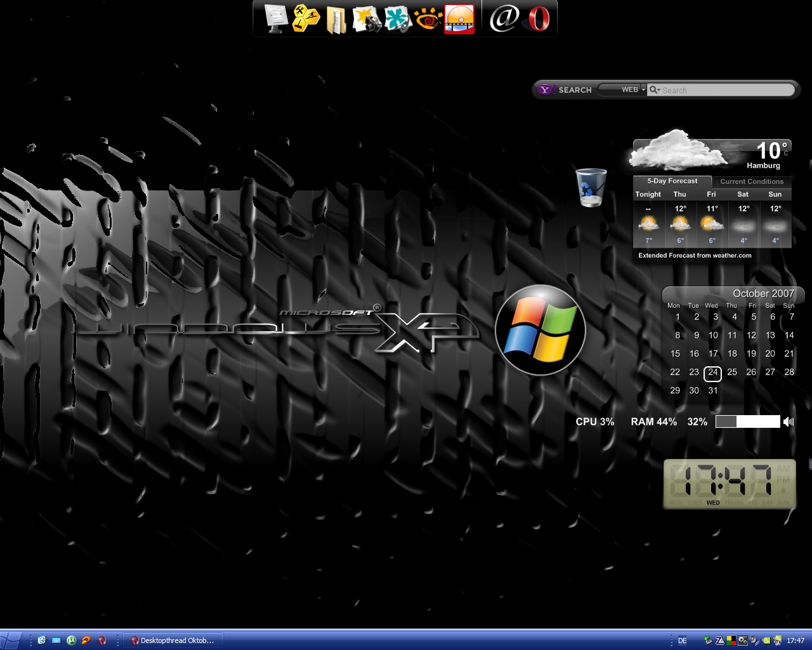This screenshot has height=650, width=812.
Task: Click DE language indicator
Action: point(683,640)
